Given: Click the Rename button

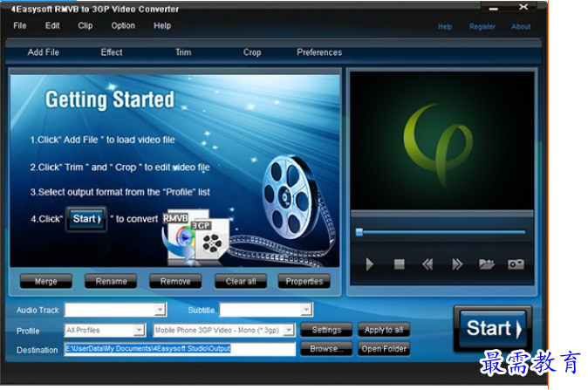Looking at the screenshot, I should (111, 281).
